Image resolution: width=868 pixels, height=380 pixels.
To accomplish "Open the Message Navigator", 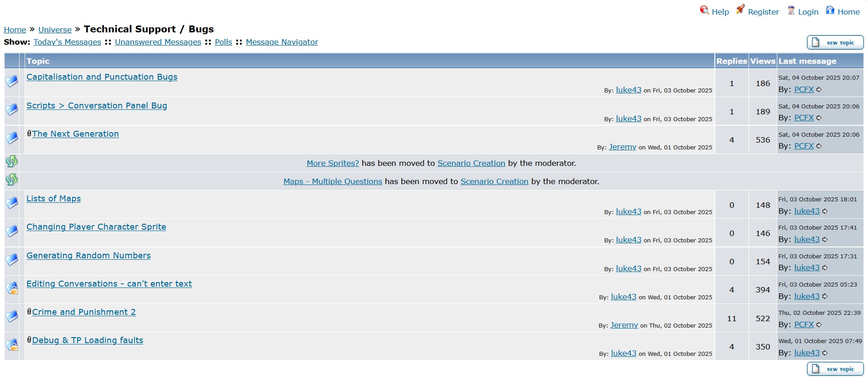I will [x=282, y=42].
